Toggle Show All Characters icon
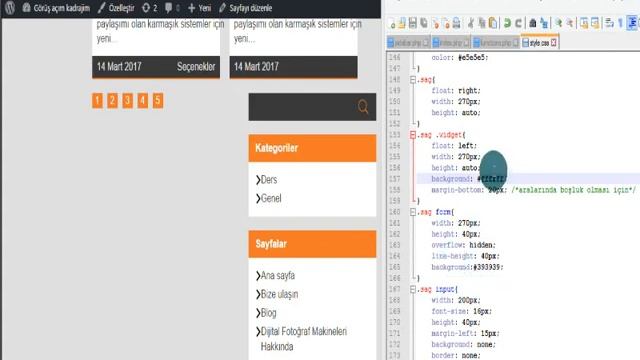The height and width of the screenshot is (360, 640). (x=620, y=23)
